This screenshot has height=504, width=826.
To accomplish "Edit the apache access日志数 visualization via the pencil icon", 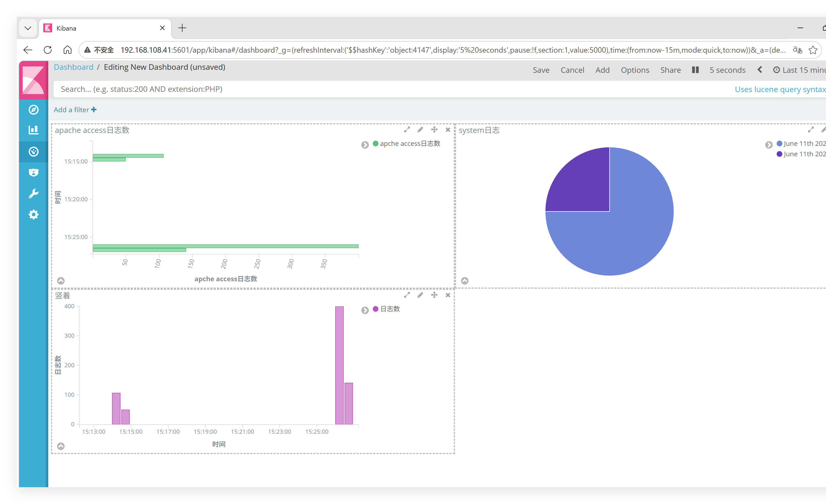I will point(420,130).
